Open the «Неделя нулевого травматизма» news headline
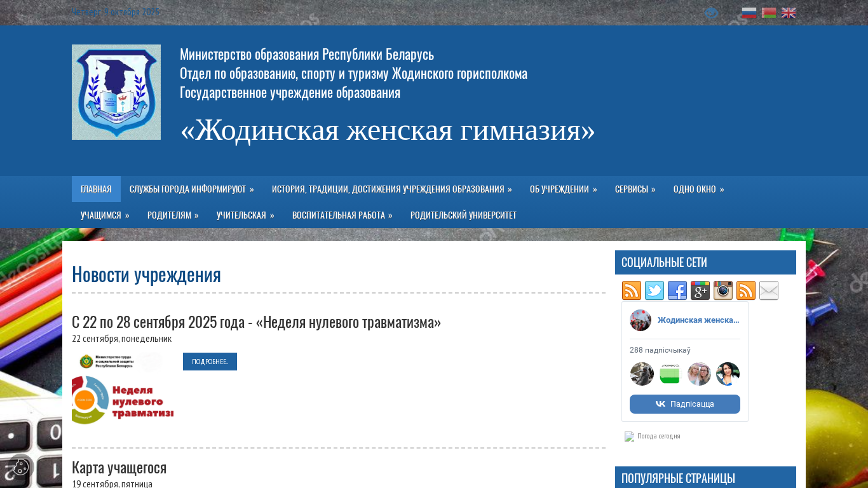The image size is (868, 488). [x=256, y=322]
